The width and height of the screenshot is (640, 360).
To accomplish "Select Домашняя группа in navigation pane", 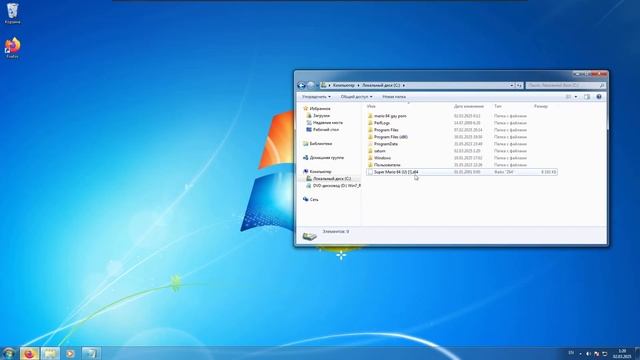I will coord(327,158).
